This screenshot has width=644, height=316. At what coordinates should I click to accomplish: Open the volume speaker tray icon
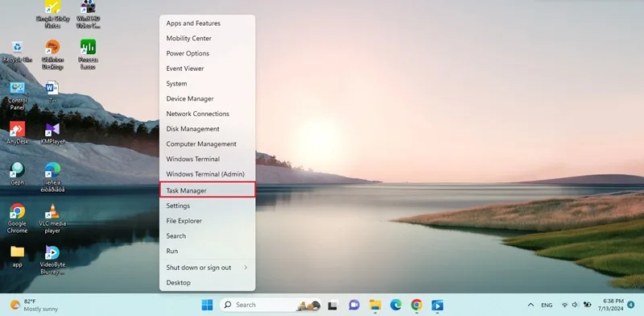575,305
